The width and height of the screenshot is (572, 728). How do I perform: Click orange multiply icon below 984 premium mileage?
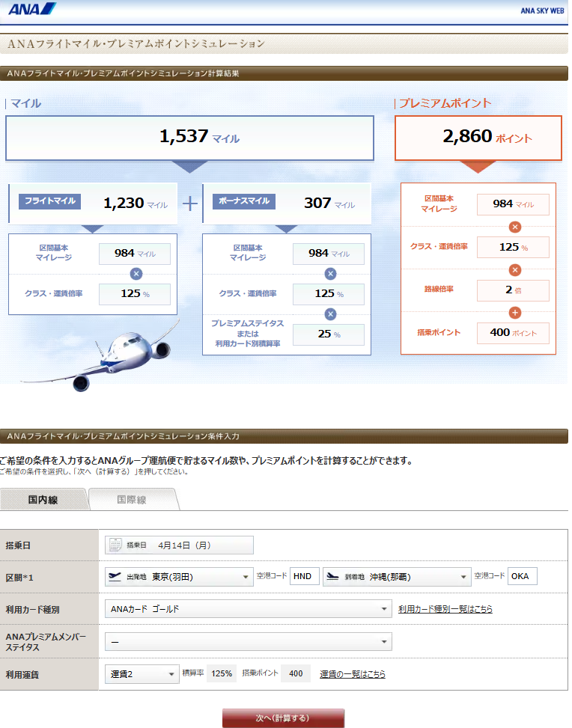pos(515,227)
